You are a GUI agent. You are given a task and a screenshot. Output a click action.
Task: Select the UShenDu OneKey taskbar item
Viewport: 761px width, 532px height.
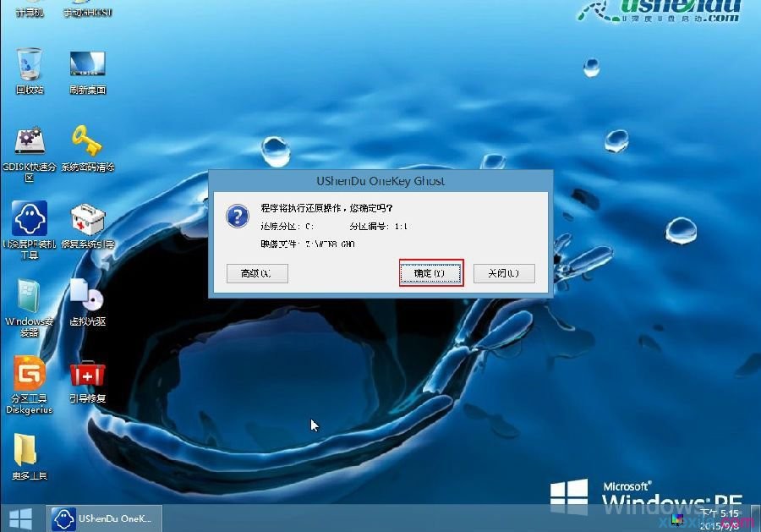(104, 518)
